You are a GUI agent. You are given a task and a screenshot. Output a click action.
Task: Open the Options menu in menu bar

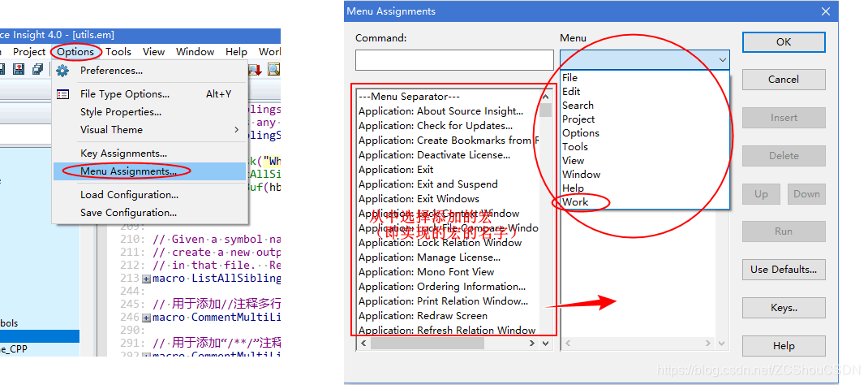coord(75,51)
